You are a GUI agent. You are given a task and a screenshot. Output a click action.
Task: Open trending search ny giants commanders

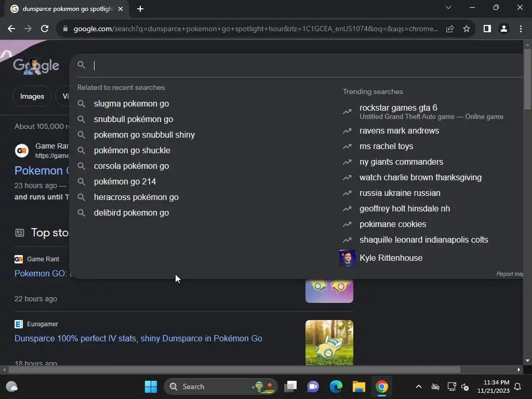pos(401,162)
